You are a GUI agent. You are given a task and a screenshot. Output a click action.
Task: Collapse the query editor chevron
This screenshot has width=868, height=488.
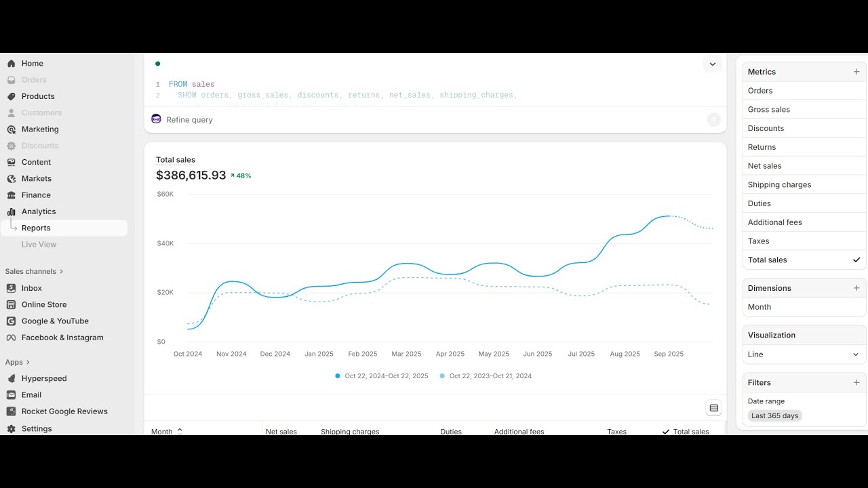click(x=712, y=64)
